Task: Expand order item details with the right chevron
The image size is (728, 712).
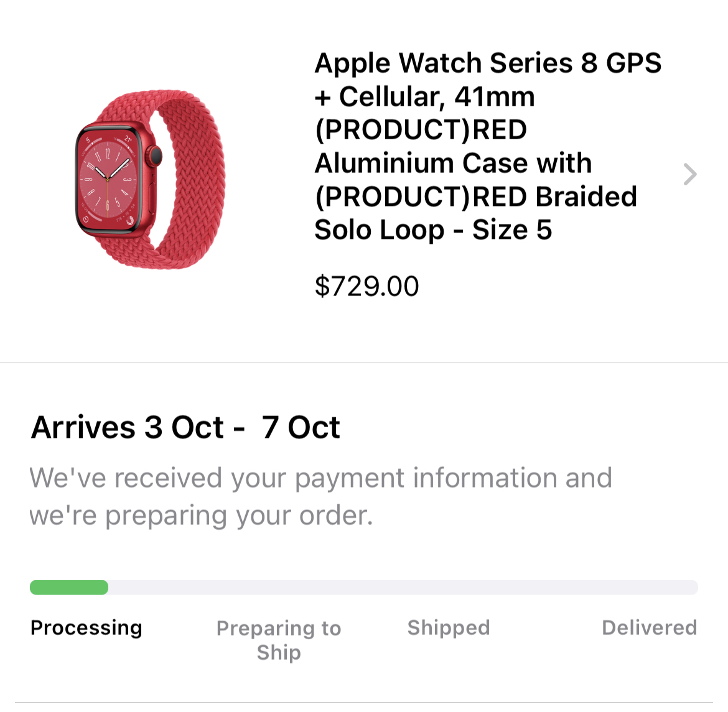Action: pos(689,175)
